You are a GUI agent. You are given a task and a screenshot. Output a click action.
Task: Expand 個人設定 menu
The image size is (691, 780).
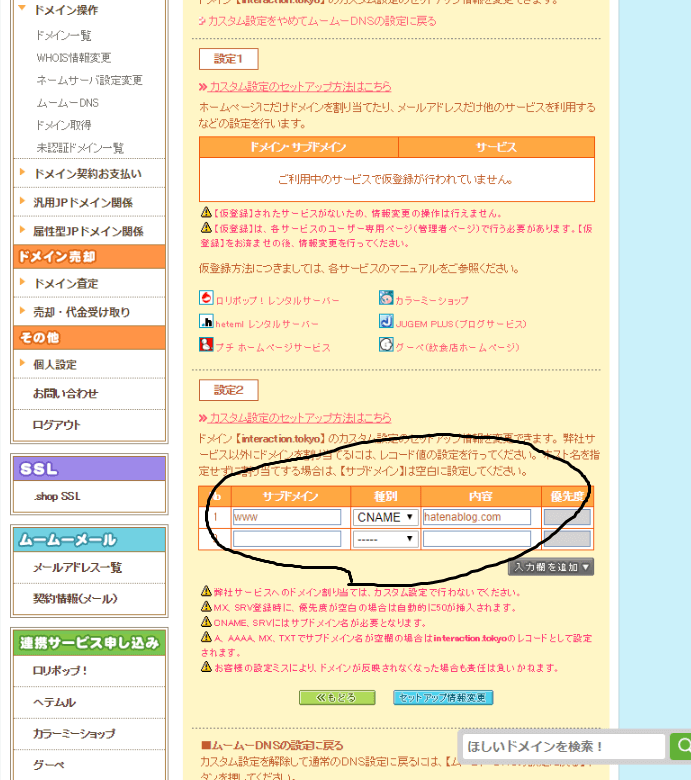pyautogui.click(x=22, y=363)
